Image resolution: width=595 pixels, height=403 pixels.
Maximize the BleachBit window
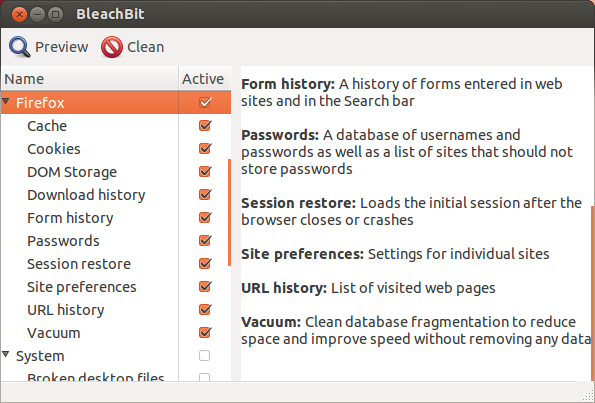click(55, 15)
